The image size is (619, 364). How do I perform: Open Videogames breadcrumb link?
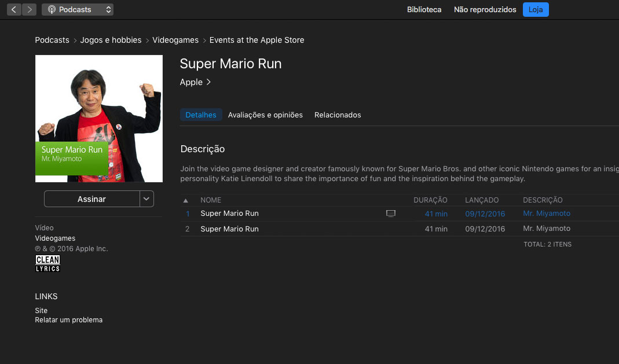click(x=175, y=40)
